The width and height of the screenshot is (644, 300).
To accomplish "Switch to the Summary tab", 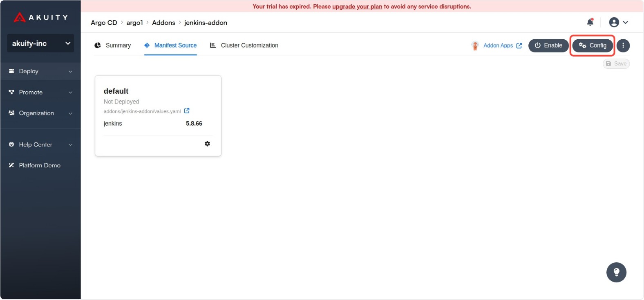I will point(112,45).
